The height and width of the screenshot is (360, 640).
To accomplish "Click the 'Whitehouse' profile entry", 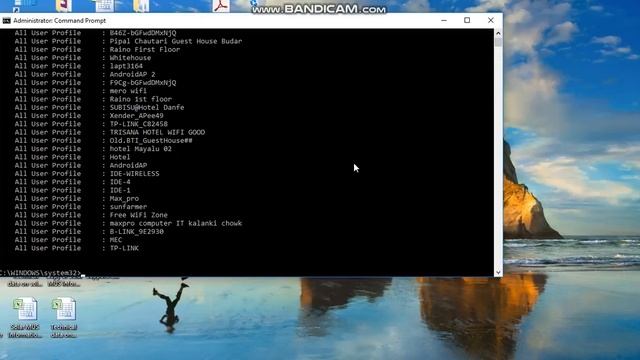I will (130, 58).
